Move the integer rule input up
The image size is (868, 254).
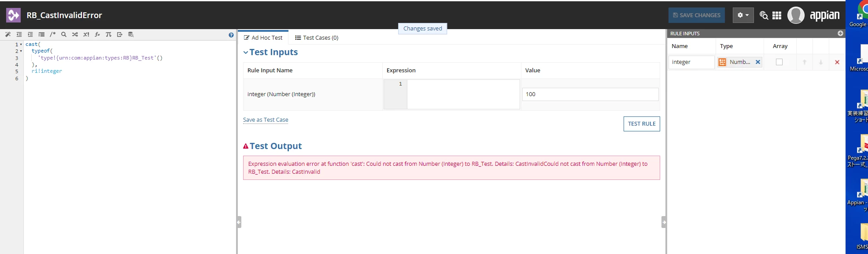pos(805,62)
